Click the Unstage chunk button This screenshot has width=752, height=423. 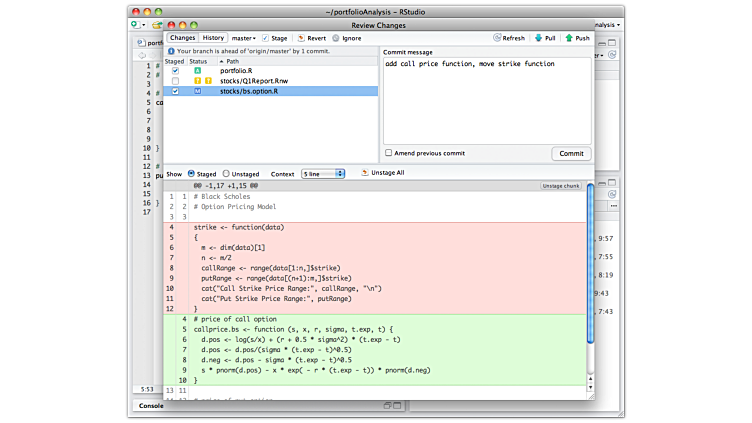tap(561, 186)
